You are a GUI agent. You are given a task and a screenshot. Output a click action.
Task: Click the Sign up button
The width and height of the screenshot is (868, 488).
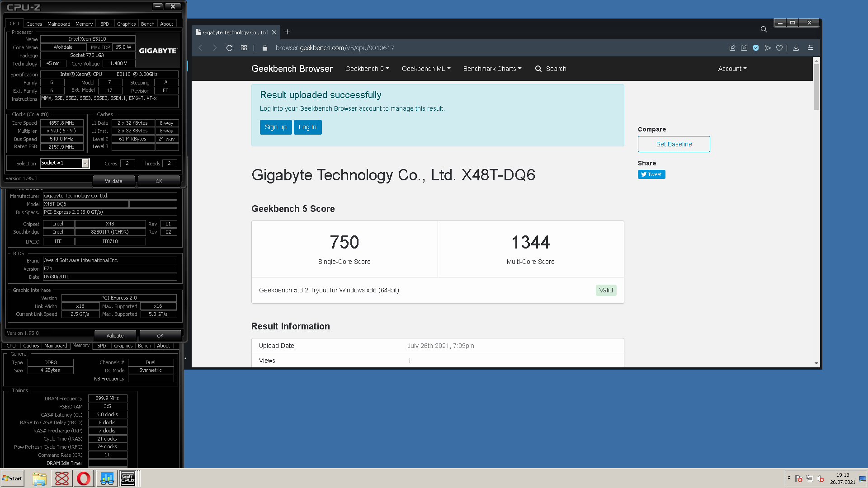point(276,127)
